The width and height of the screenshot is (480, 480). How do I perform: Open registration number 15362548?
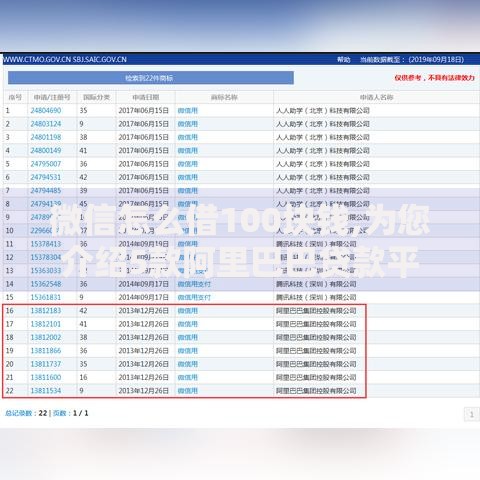click(x=46, y=284)
